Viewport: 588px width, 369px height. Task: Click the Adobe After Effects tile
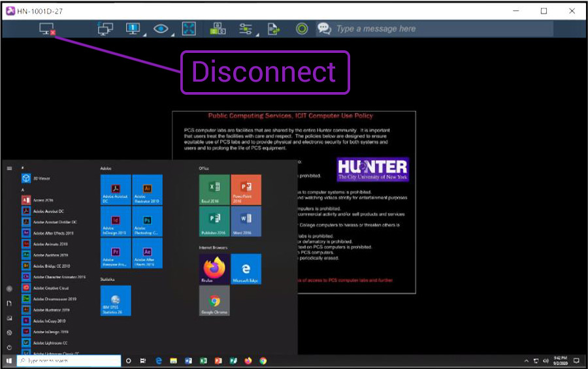click(148, 253)
